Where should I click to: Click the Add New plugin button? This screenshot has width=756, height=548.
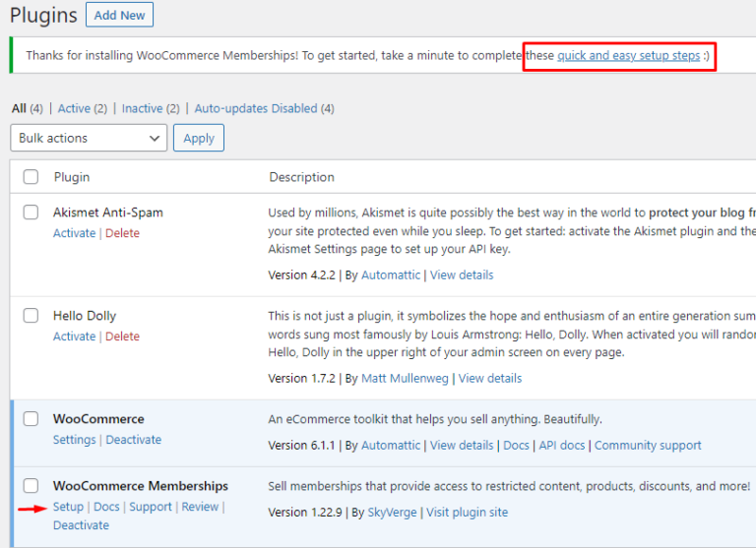click(x=119, y=15)
